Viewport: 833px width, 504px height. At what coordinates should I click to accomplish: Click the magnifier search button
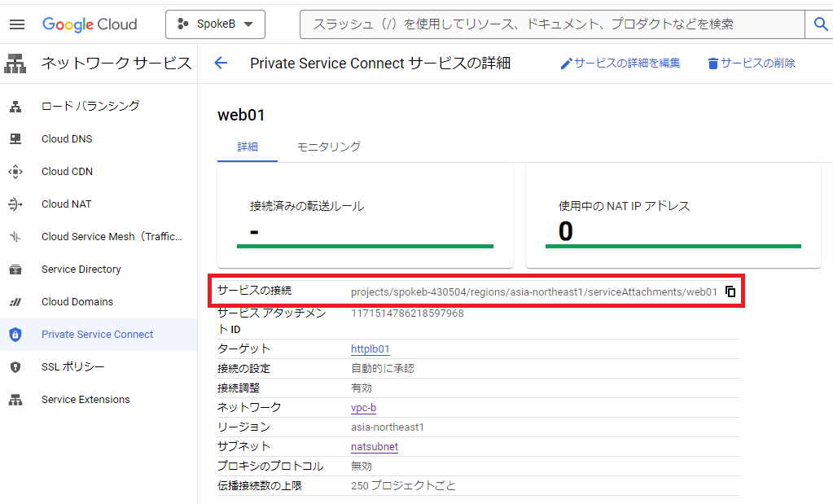pos(820,24)
